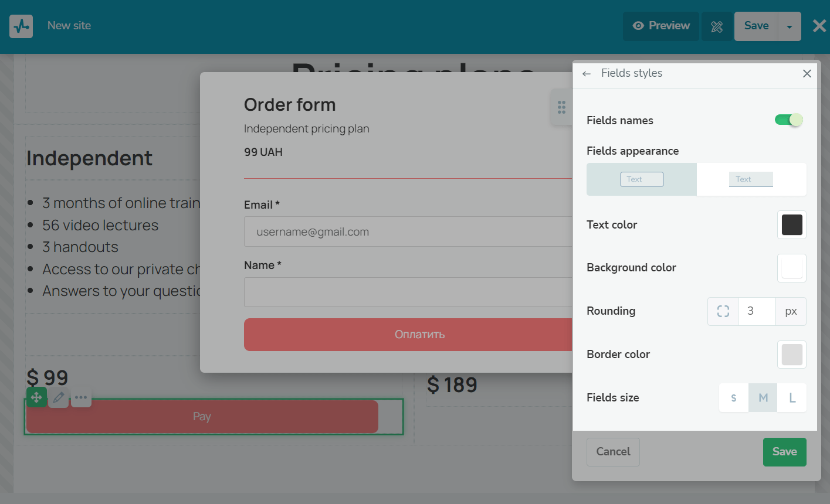830x504 pixels.
Task: Click the rounding corners icon
Action: 723,311
